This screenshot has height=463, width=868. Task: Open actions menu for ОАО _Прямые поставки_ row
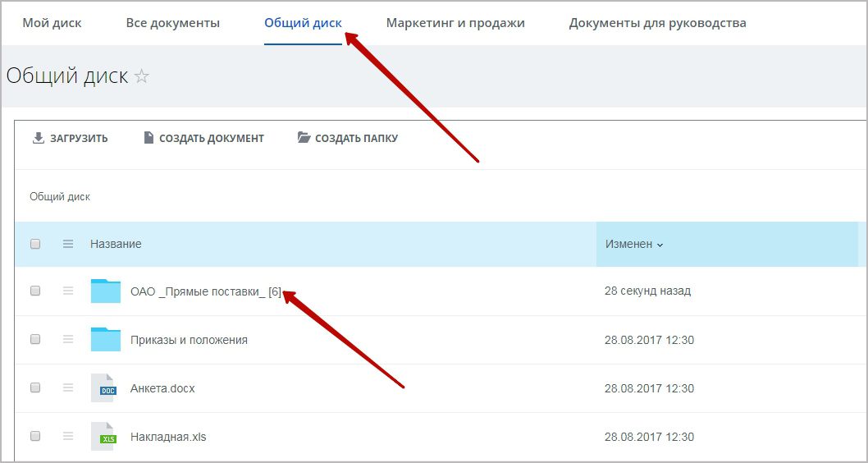[68, 291]
